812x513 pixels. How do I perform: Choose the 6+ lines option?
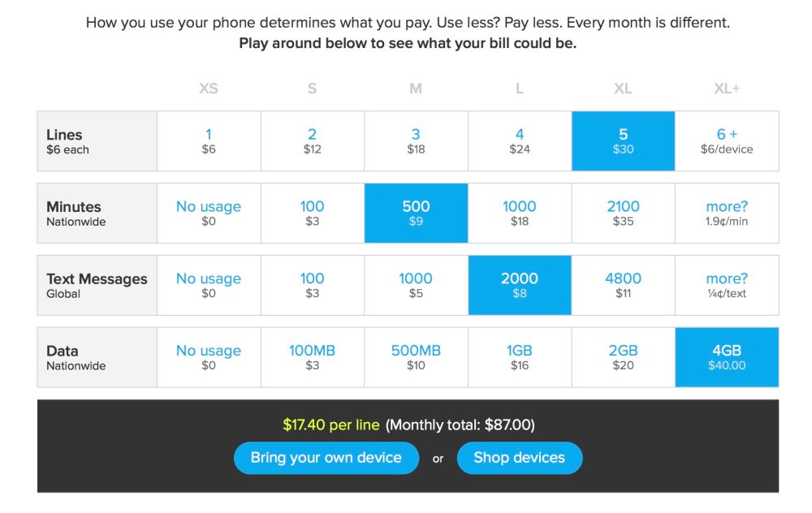[726, 140]
